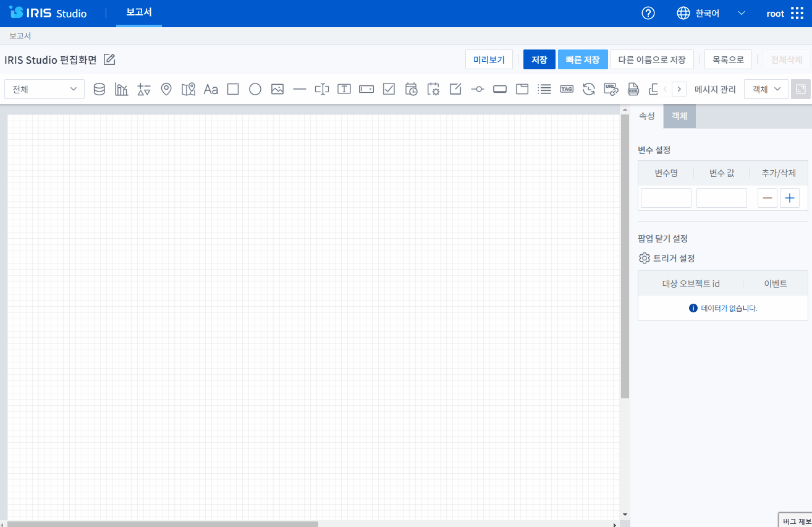Image resolution: width=812 pixels, height=527 pixels.
Task: Select the refresh timer tool
Action: pos(589,89)
